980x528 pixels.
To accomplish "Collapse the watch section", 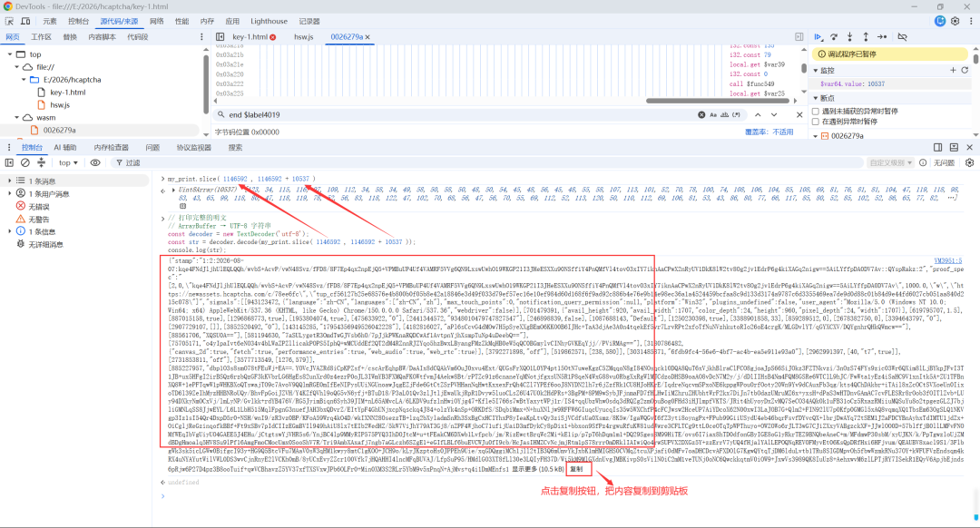I will [816, 70].
